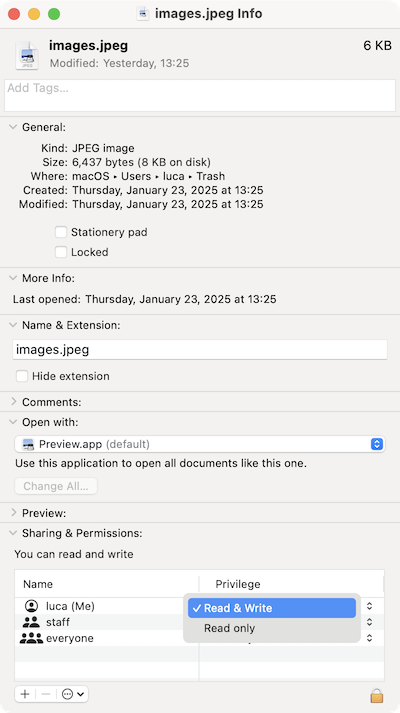Viewport: 400px width, 713px height.
Task: Collapse the Name & Extension section
Action: tap(13, 325)
